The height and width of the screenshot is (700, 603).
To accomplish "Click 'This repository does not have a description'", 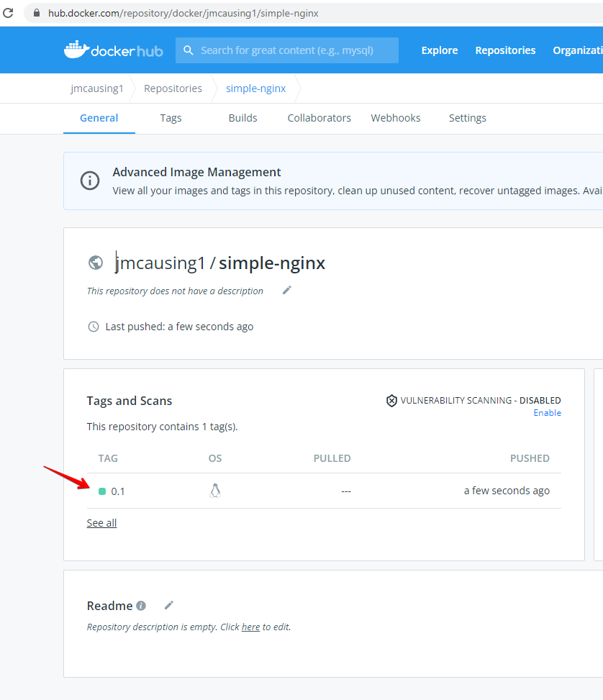I will point(175,291).
